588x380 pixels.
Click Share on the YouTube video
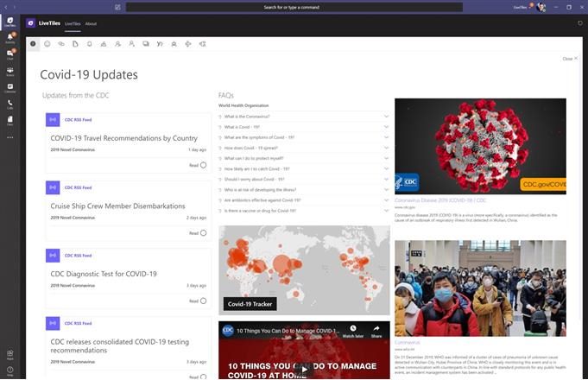pyautogui.click(x=376, y=331)
